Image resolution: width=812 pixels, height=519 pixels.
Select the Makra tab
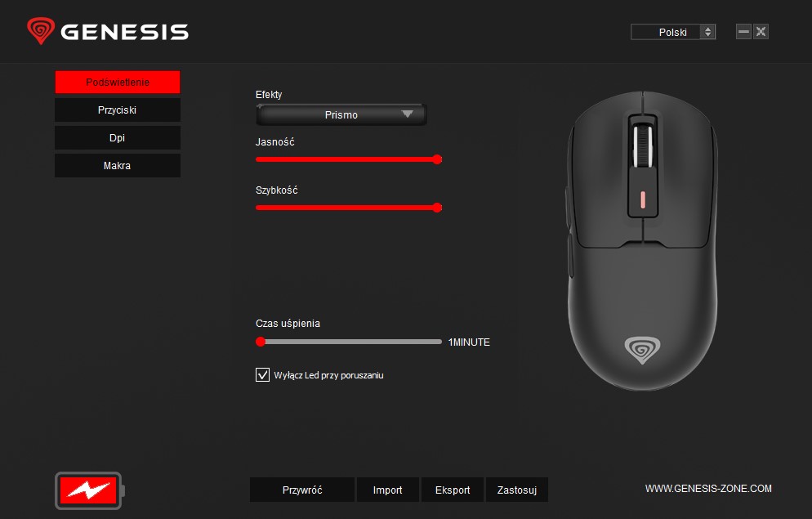[x=118, y=166]
